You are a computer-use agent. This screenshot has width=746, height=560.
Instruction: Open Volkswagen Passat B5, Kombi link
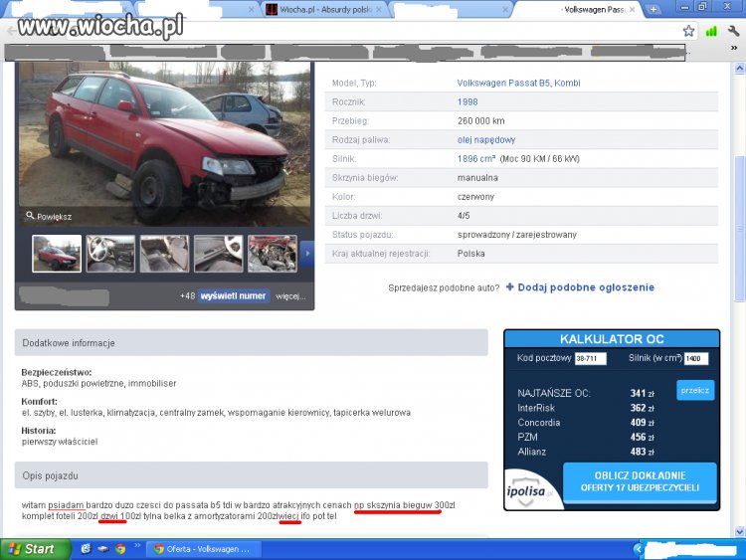tap(518, 83)
